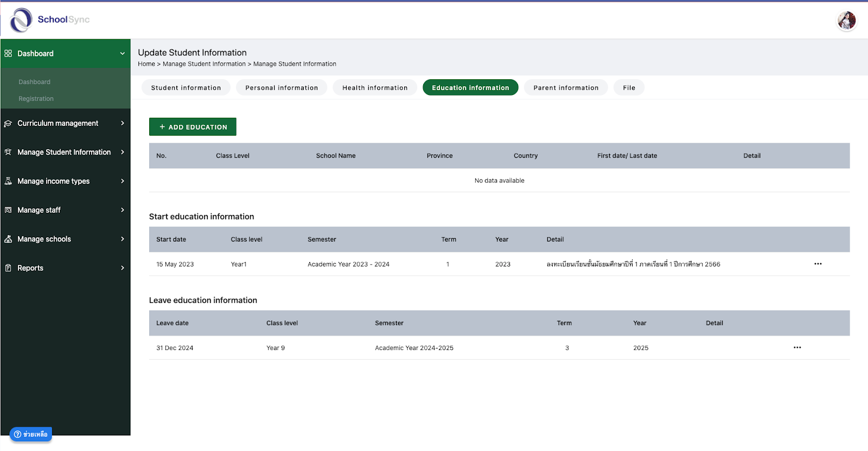Click the Home breadcrumb link

point(146,64)
